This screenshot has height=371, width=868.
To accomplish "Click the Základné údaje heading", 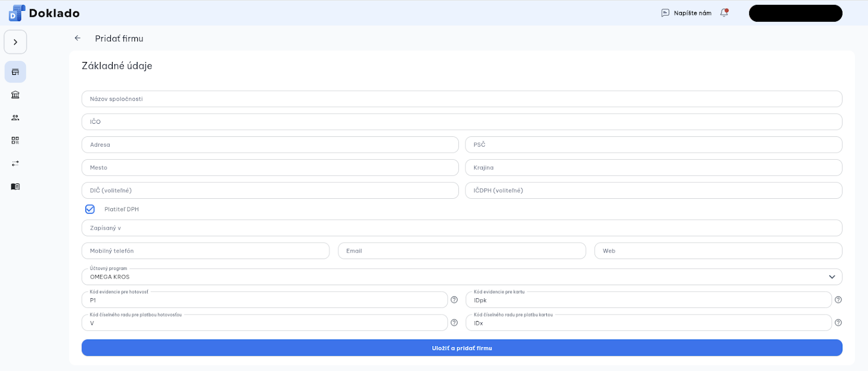I will click(x=117, y=66).
